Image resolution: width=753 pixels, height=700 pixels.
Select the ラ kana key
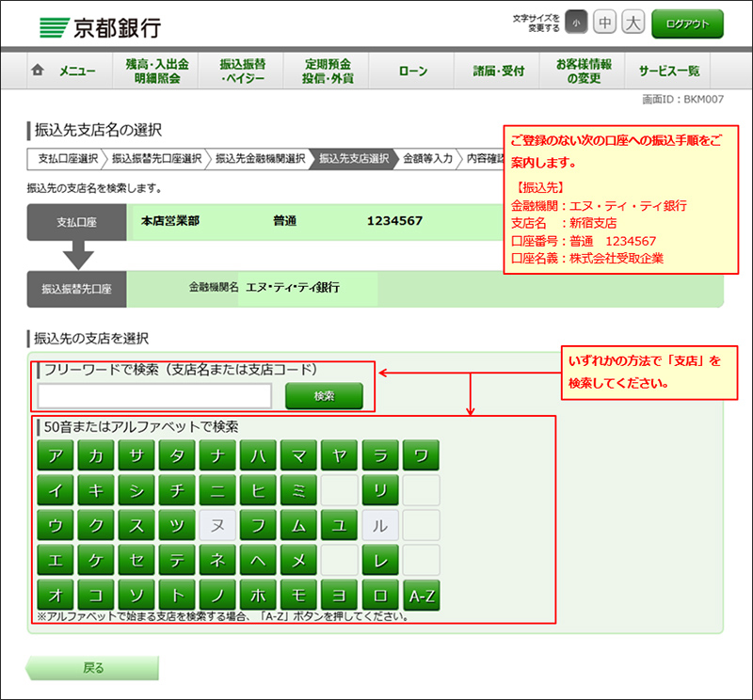(380, 455)
